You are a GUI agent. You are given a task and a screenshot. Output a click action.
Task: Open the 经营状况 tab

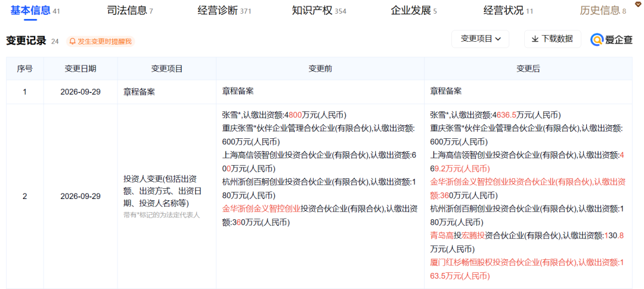coord(508,11)
